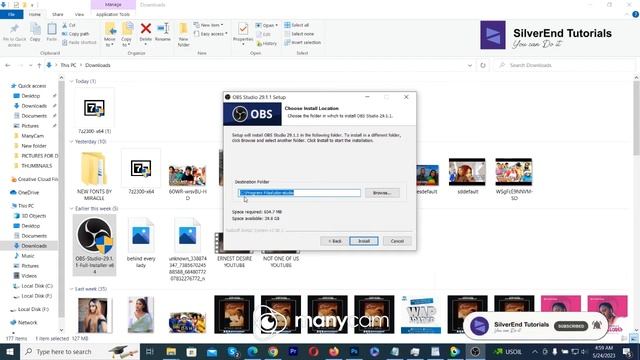Click Invert selection in ribbon

tap(302, 42)
